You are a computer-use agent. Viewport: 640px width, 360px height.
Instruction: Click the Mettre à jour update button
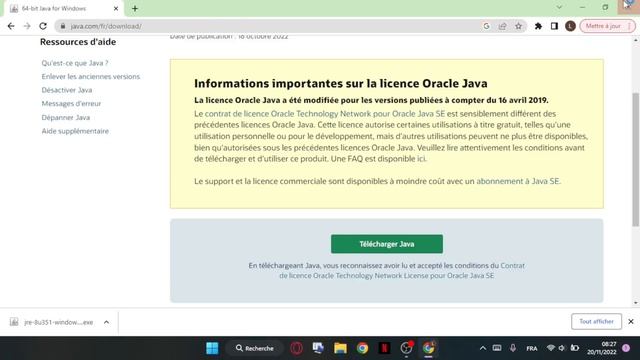pyautogui.click(x=603, y=26)
